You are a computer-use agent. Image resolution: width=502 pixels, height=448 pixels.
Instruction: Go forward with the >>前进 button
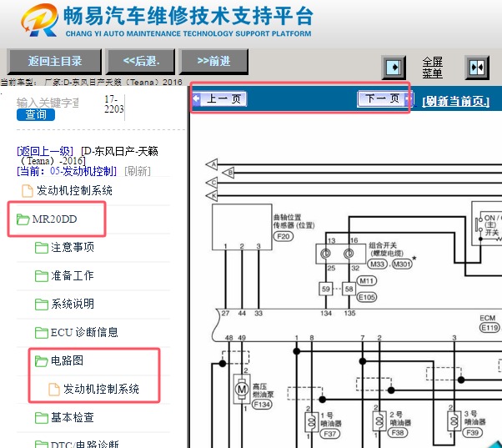(213, 61)
